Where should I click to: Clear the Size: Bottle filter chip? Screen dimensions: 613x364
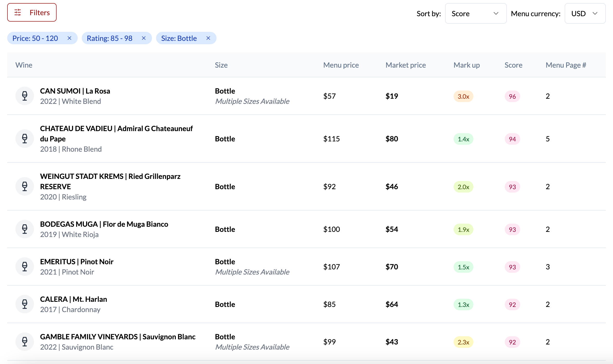[x=208, y=38]
